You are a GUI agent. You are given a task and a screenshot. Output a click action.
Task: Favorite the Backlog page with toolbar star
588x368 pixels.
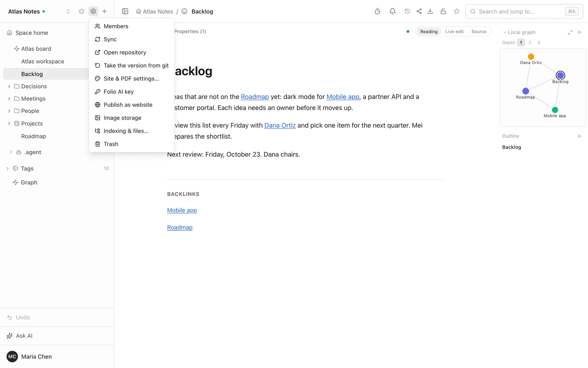point(457,11)
